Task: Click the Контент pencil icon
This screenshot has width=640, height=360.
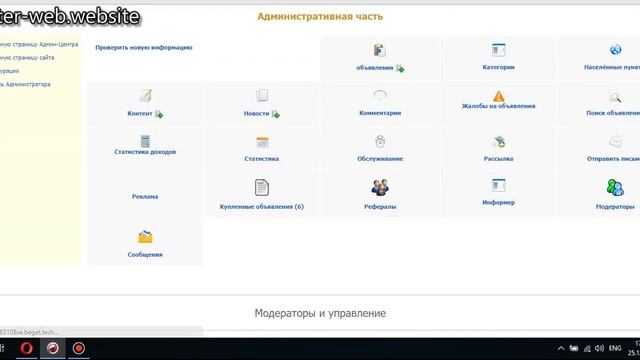Action: [x=145, y=96]
